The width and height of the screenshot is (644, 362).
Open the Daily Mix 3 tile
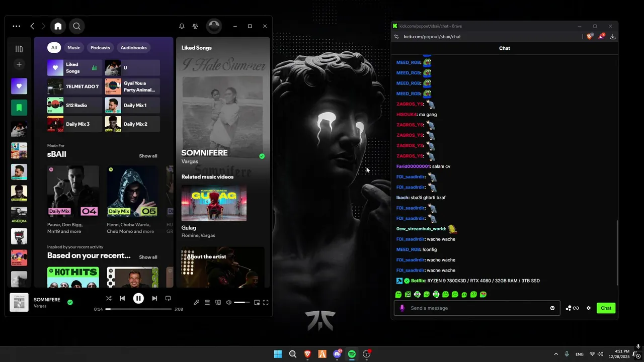74,124
